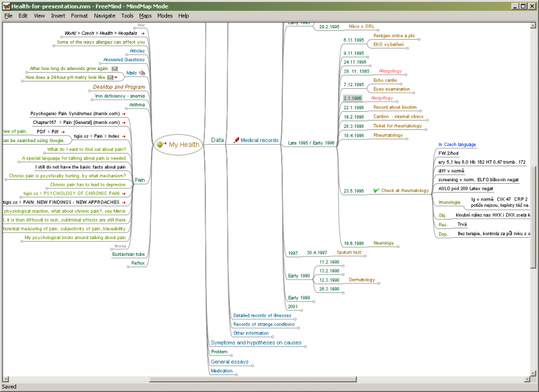
Task: Click envelope icon after 'adenoids grow again'
Action: (115, 69)
